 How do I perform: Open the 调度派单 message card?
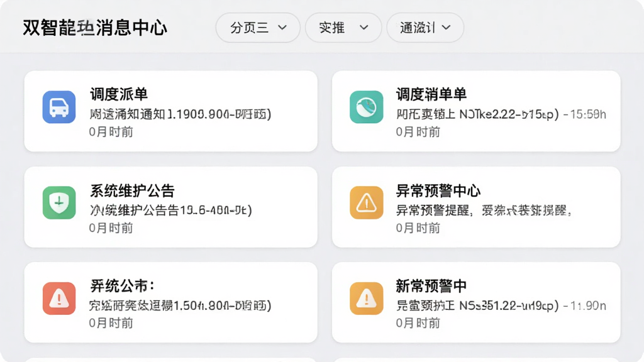tap(171, 111)
